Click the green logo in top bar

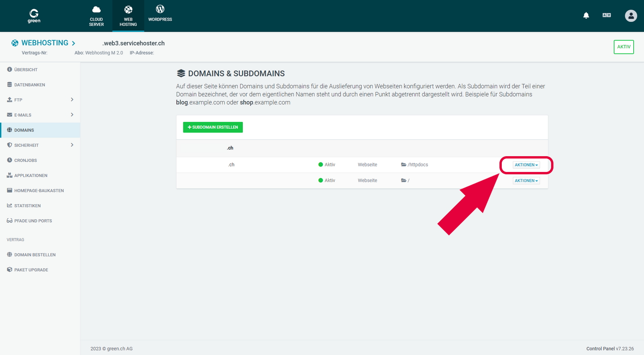tap(34, 16)
